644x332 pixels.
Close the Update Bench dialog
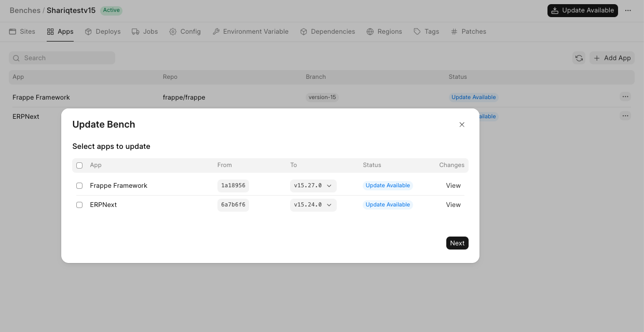pyautogui.click(x=462, y=125)
